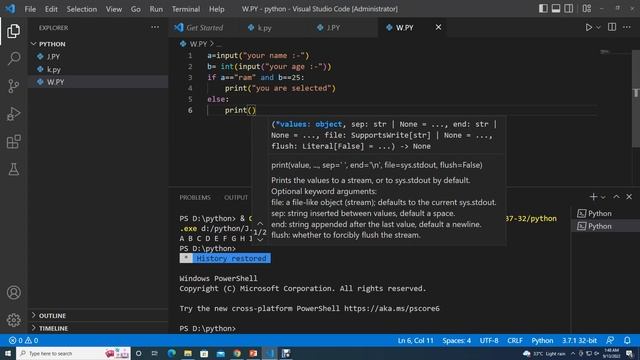Viewport: 640px width, 360px height.
Task: Open editor More Actions ellipsis
Action: [x=627, y=27]
